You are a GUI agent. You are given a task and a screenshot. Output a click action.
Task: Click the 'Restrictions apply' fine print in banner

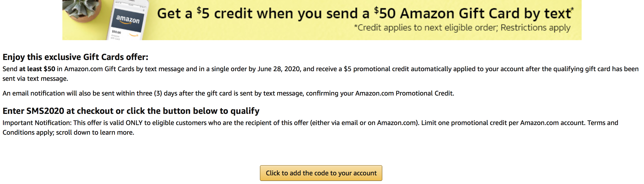[535, 28]
